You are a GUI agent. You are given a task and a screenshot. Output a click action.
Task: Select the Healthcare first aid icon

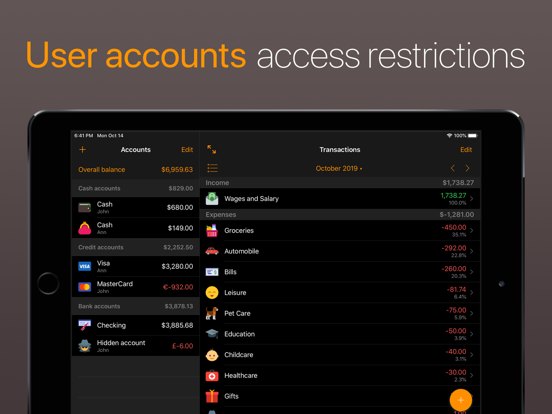(x=212, y=376)
